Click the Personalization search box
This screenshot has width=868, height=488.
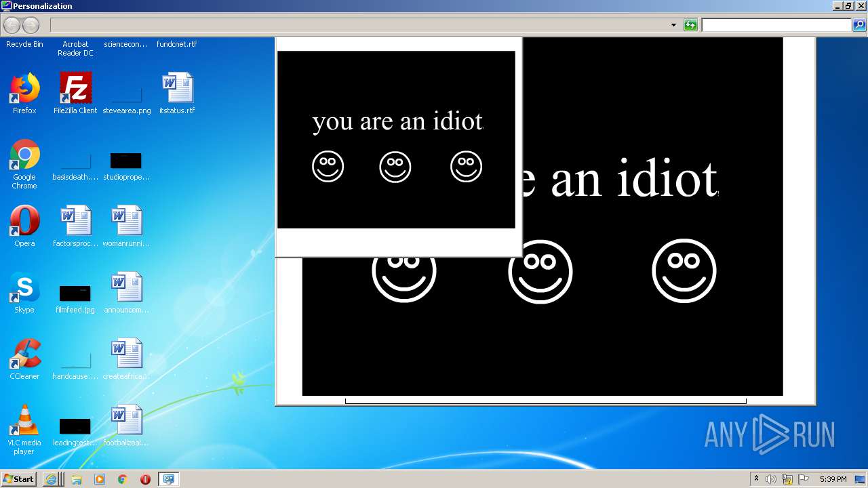click(776, 25)
